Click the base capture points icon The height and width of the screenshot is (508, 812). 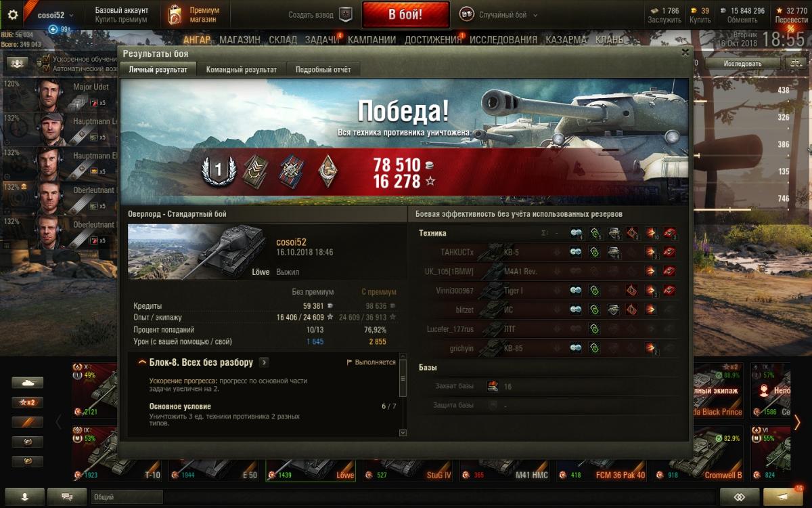(x=493, y=386)
